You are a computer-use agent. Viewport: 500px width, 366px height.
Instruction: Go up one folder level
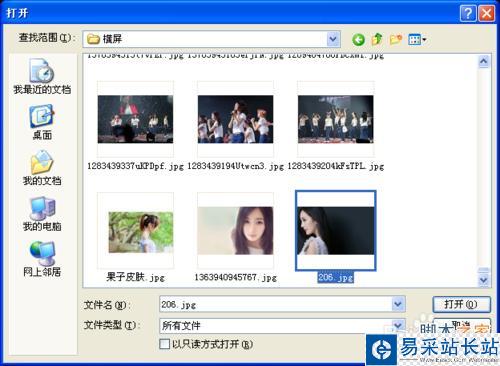(377, 39)
